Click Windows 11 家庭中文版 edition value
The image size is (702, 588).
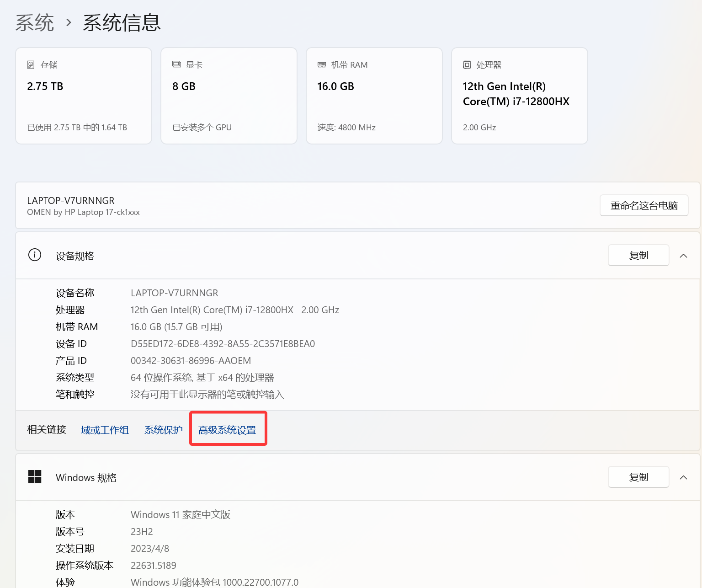pyautogui.click(x=181, y=515)
